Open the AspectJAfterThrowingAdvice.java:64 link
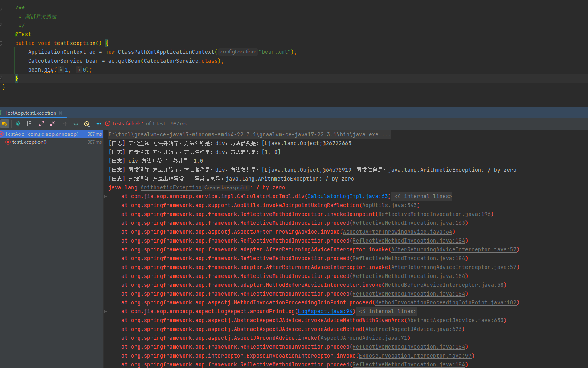This screenshot has height=368, width=588. click(x=398, y=232)
